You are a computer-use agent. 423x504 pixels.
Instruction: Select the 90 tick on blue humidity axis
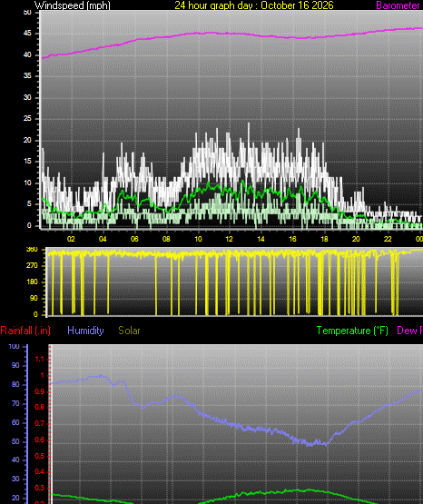15,365
